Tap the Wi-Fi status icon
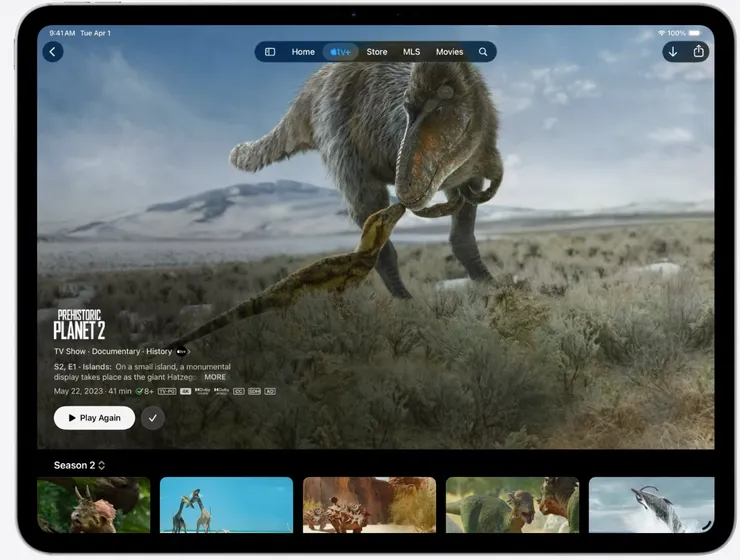The height and width of the screenshot is (560, 740). point(662,33)
